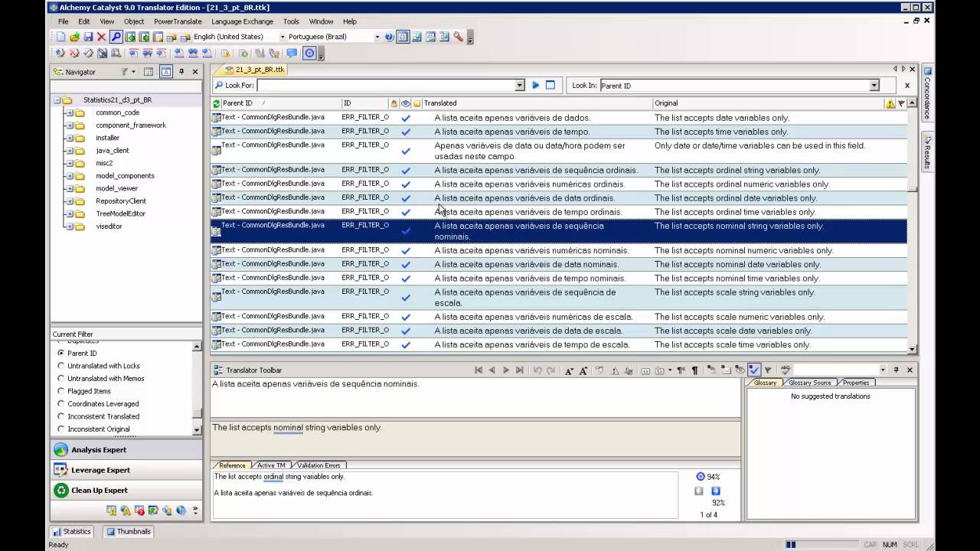Viewport: 980px width, 551px height.
Task: Click the Analysis Expert globe icon
Action: [60, 450]
